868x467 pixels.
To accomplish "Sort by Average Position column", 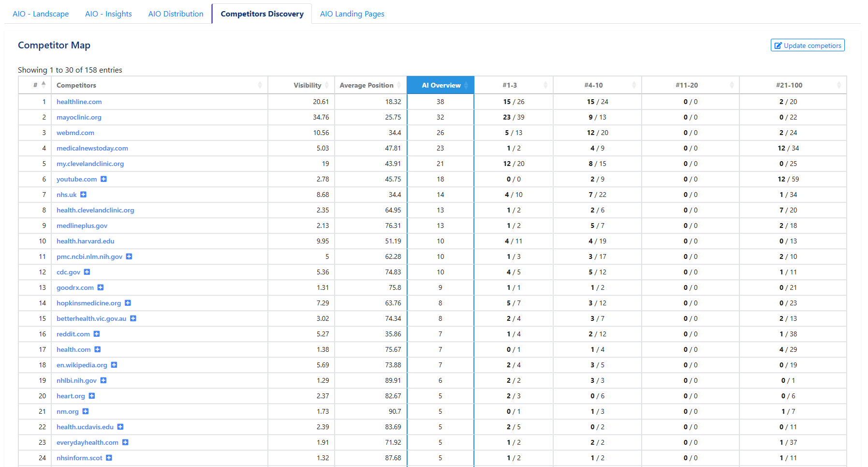I will pos(370,85).
